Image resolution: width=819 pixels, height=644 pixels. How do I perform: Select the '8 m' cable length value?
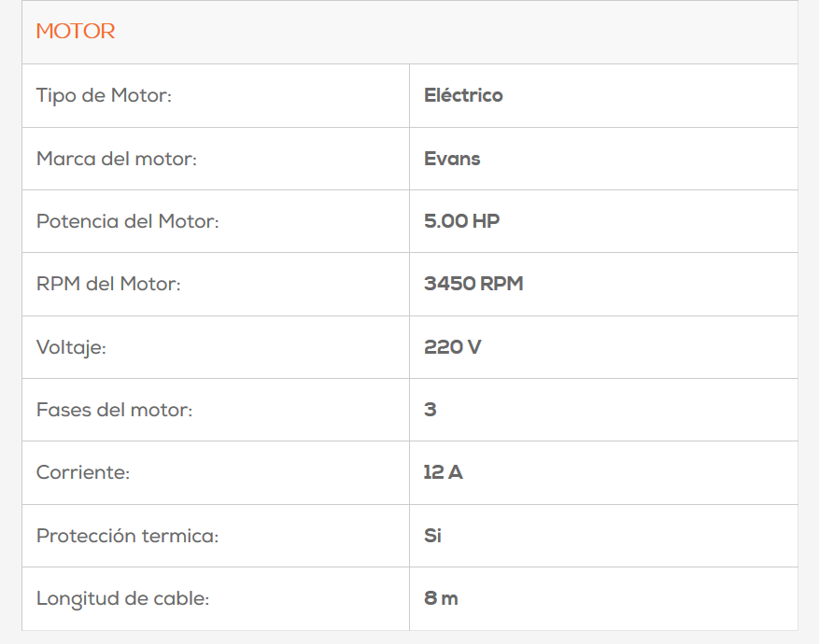[x=441, y=598]
